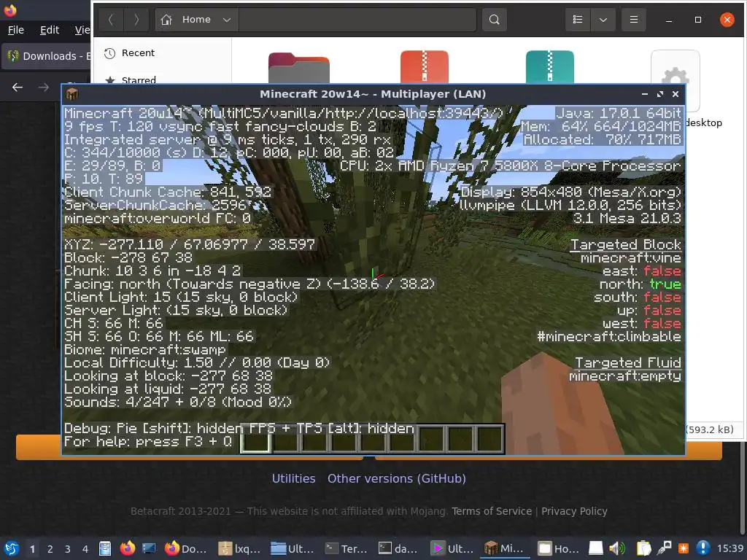Select the last Minecraft hotbar slot
Image resolution: width=747 pixels, height=560 pixels.
(x=489, y=438)
